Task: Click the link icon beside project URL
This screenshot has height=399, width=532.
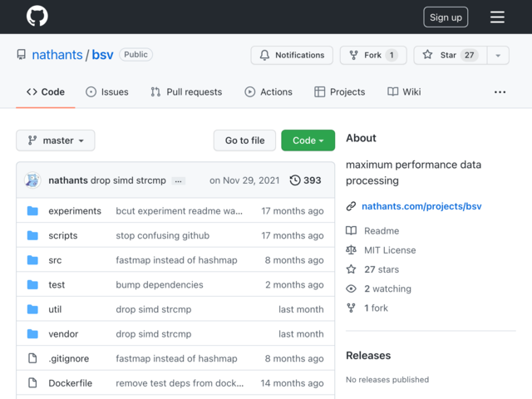Action: click(352, 206)
